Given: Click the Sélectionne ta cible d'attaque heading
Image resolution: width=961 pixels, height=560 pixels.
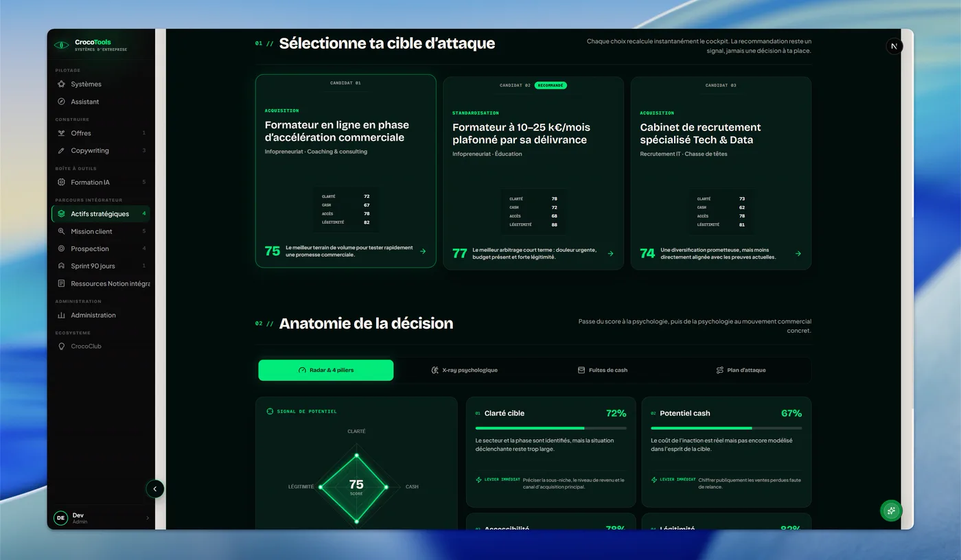Looking at the screenshot, I should [387, 43].
